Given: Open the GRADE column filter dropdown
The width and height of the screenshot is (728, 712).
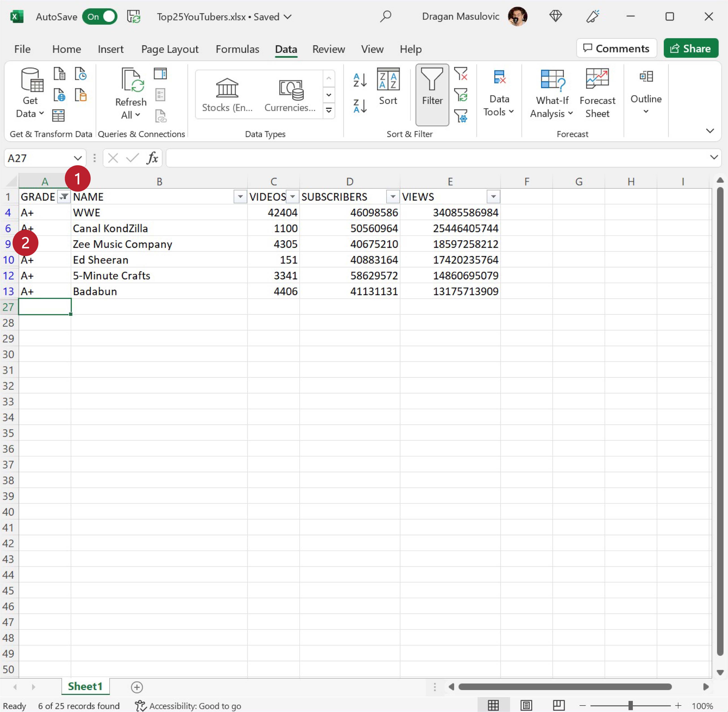Looking at the screenshot, I should (x=64, y=197).
